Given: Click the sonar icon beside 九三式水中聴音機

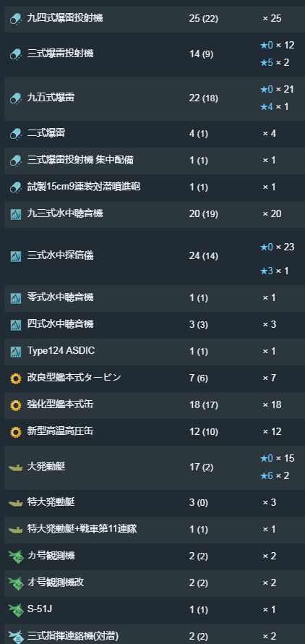Looking at the screenshot, I should 16,214.
